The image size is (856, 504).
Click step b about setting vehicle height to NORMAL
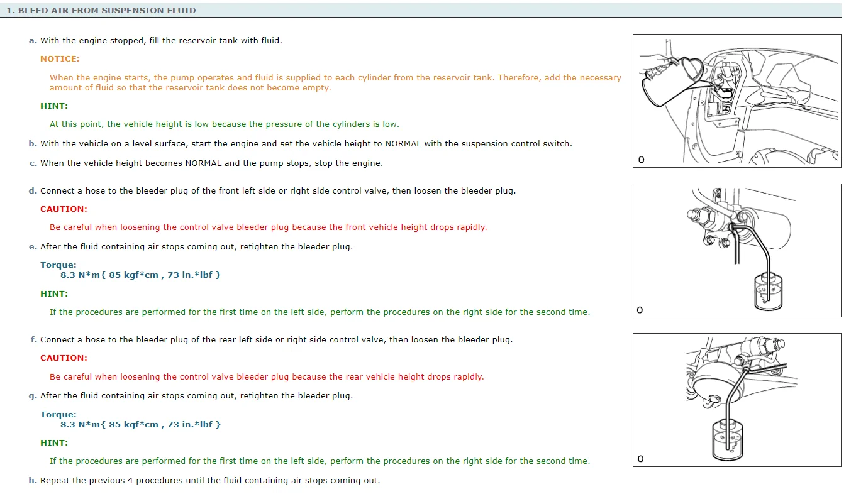point(306,143)
